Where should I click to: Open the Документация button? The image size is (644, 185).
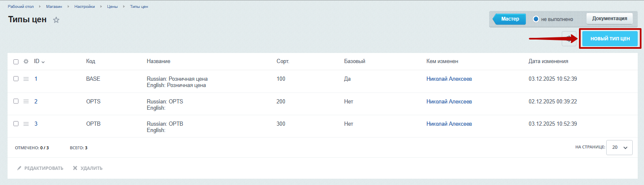click(609, 18)
